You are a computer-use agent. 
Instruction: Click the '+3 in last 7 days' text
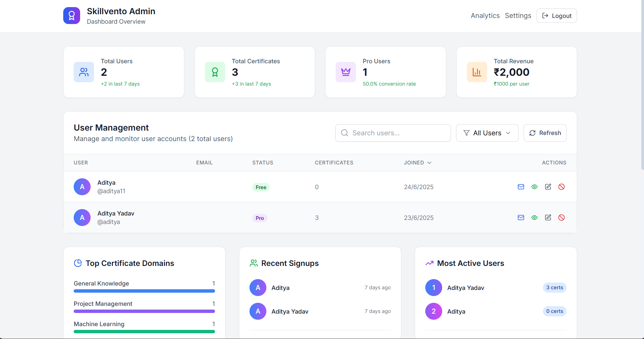(251, 84)
